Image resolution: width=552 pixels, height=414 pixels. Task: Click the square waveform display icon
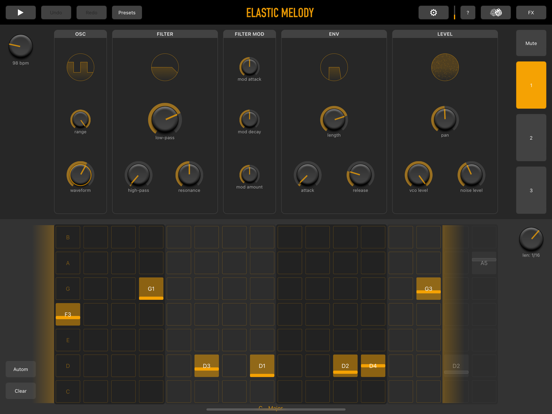[x=80, y=67]
